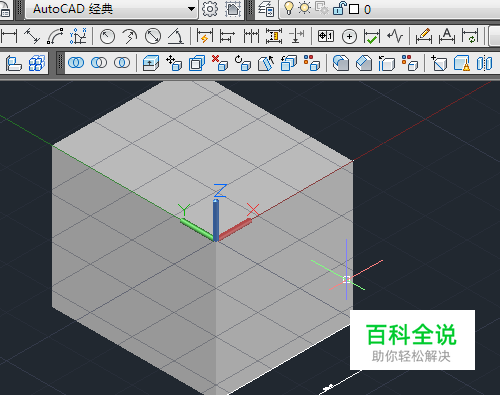The height and width of the screenshot is (395, 500).
Task: Select the Extrude Faces tool
Action: (151, 63)
